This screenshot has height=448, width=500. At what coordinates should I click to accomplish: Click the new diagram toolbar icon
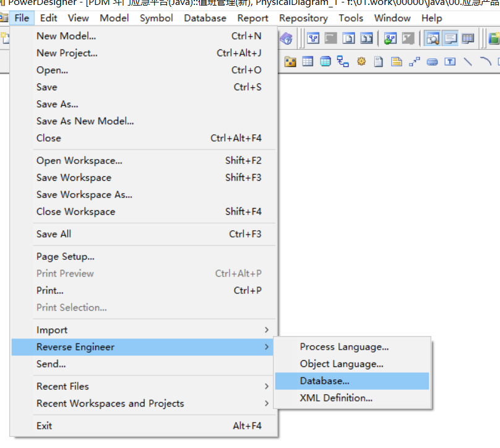314,38
